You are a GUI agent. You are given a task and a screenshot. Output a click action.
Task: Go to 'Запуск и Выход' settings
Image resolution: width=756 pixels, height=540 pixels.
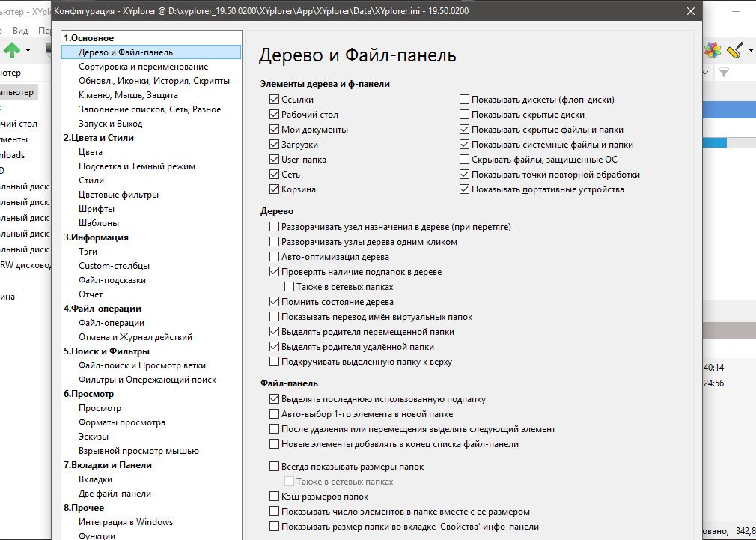tap(111, 124)
